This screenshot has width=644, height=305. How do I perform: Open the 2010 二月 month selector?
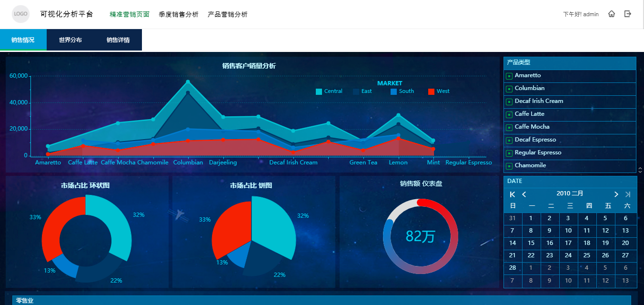coord(570,193)
